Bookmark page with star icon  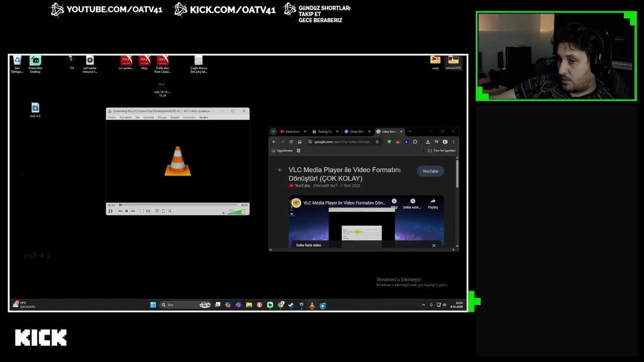[x=377, y=142]
